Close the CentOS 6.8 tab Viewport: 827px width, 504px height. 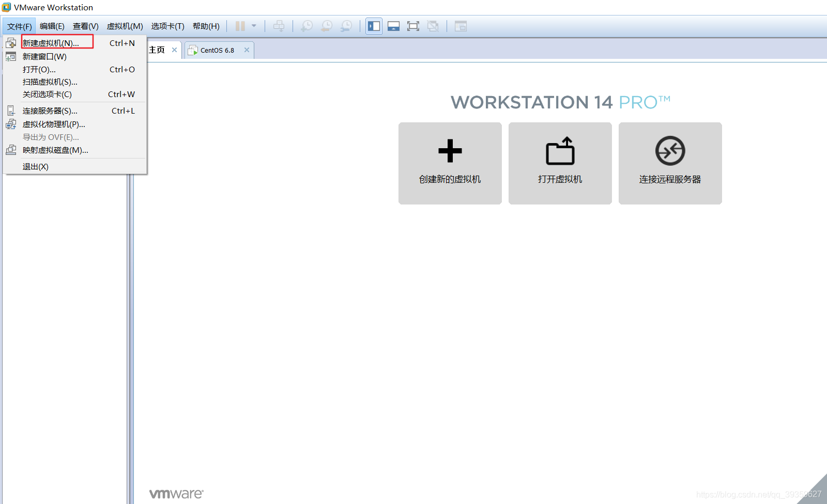[247, 50]
